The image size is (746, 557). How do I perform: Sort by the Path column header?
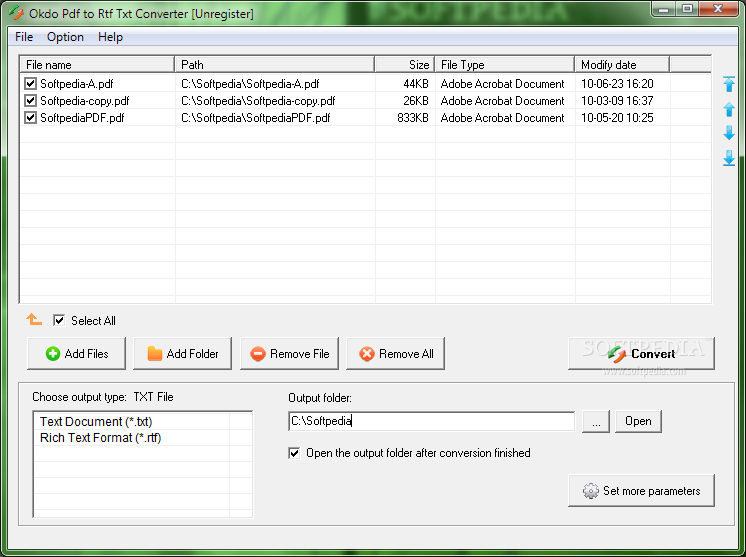(x=275, y=64)
